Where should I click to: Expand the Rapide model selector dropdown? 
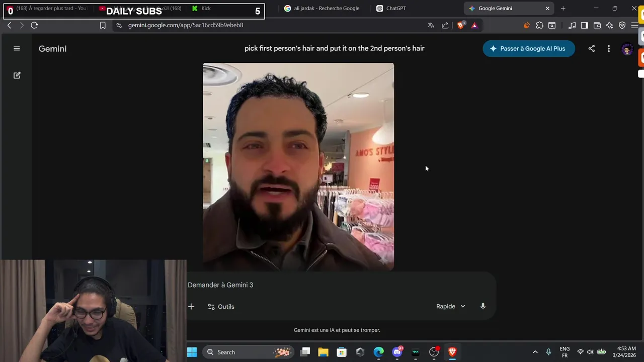pos(451,306)
